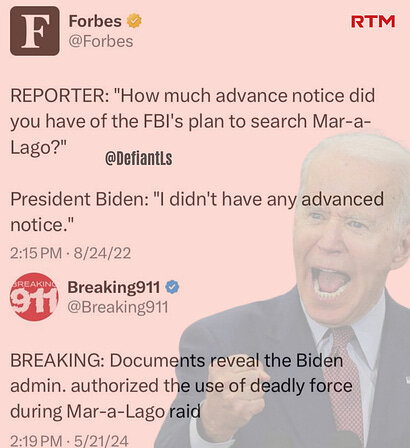Click the @Breaking911 handle
The image size is (410, 448).
[x=118, y=307]
